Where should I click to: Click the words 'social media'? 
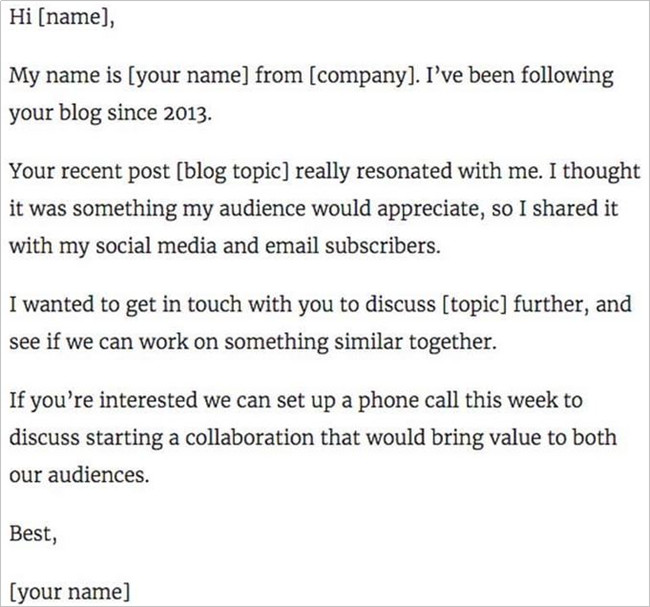pyautogui.click(x=156, y=245)
